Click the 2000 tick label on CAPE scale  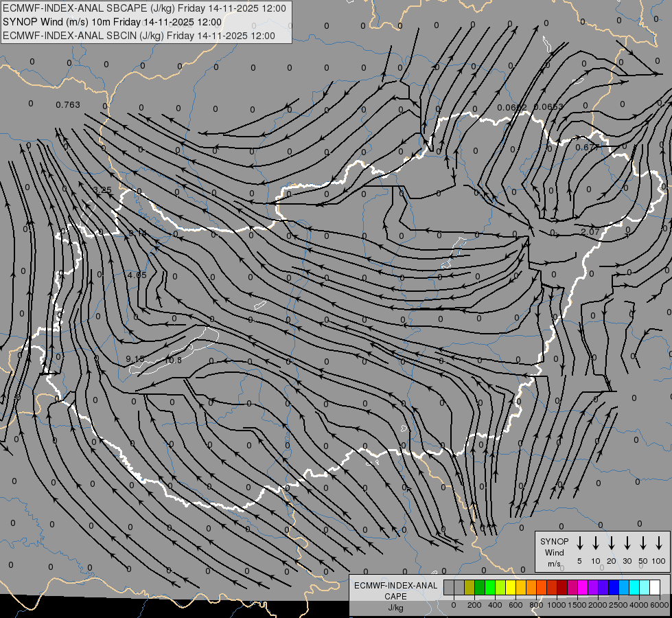pyautogui.click(x=598, y=605)
